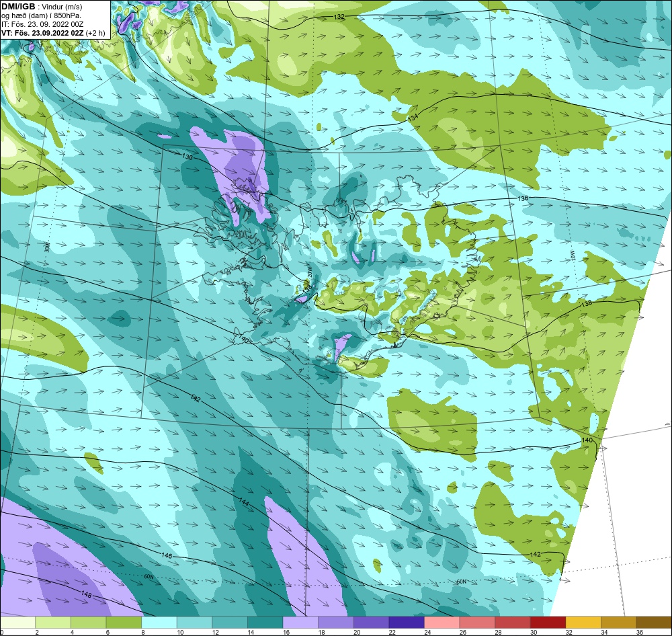Click the 6–8 m/s olive green legend swatch
The height and width of the screenshot is (636, 672).
(124, 623)
